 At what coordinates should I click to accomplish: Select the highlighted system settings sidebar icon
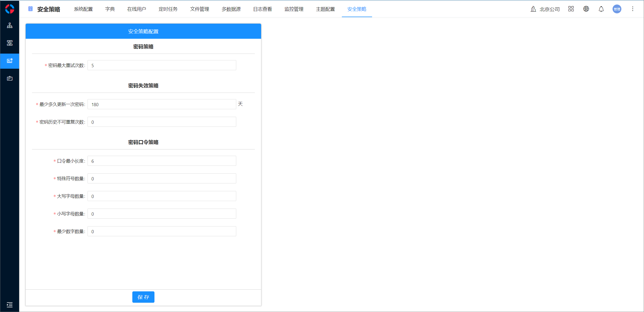tap(10, 61)
